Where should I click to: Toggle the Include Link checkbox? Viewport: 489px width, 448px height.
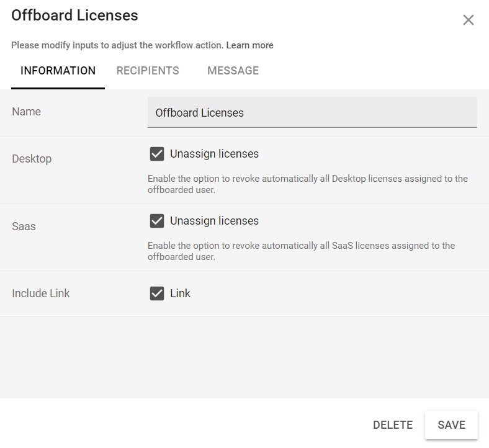157,293
